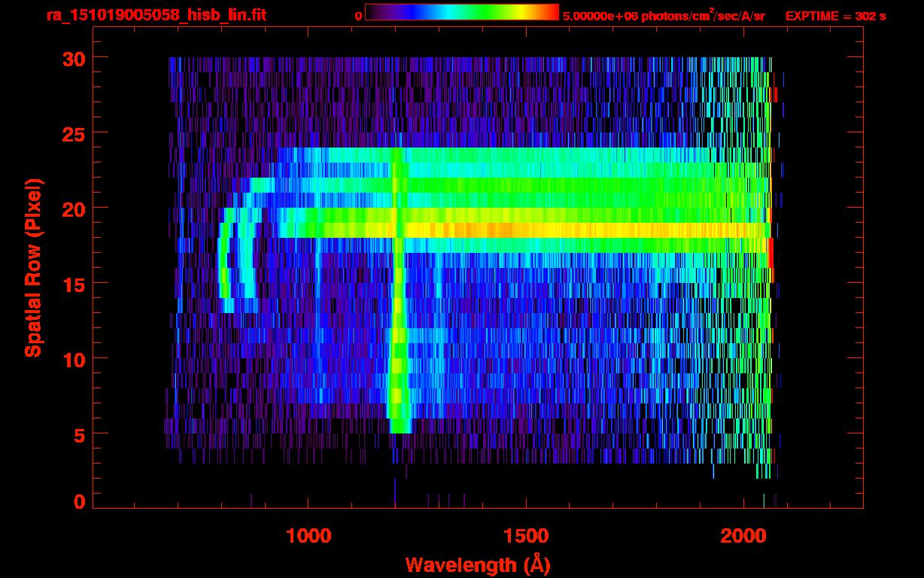The image size is (924, 578).
Task: Click the y-axis tick label 5
Action: point(78,434)
